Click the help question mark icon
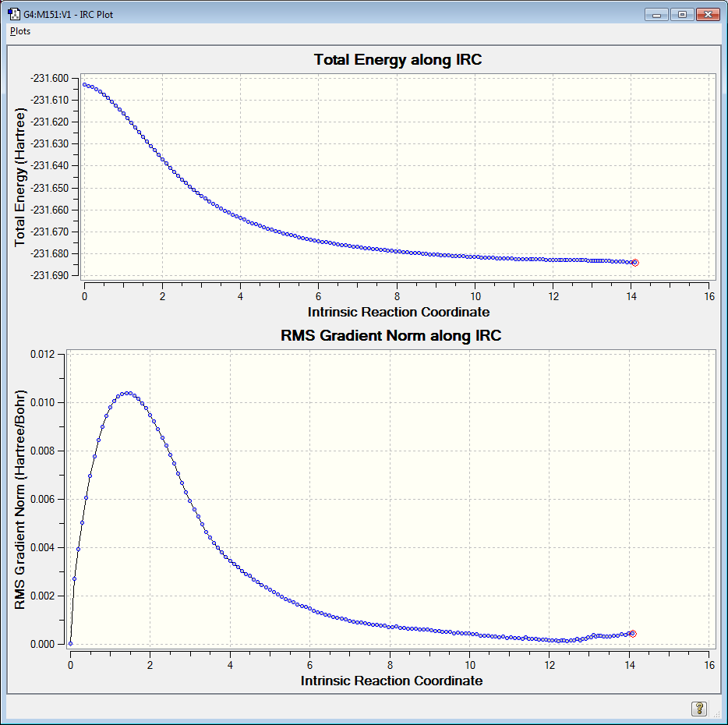 click(x=698, y=709)
